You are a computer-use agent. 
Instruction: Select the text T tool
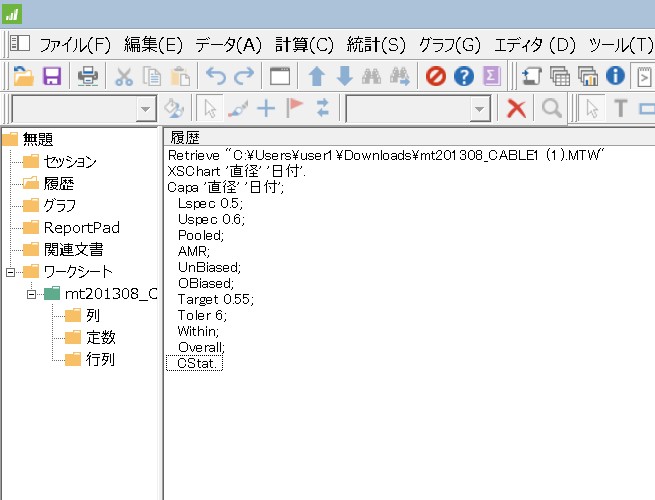pos(621,108)
